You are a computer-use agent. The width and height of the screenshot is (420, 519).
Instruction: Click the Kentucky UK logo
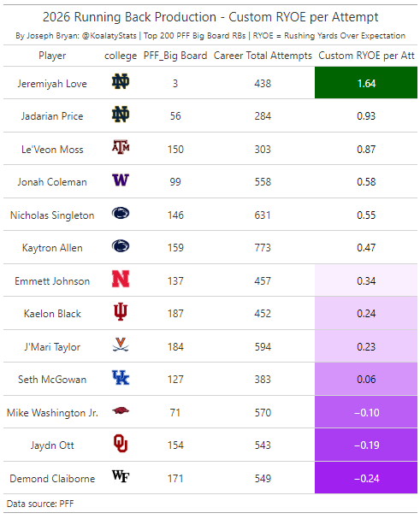[121, 378]
